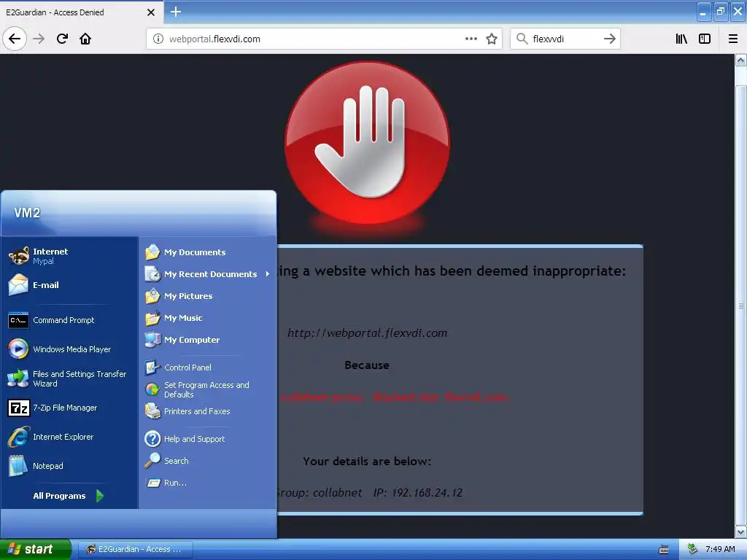Open My Documents folder
Screen dimensions: 747x560
[207, 252]
